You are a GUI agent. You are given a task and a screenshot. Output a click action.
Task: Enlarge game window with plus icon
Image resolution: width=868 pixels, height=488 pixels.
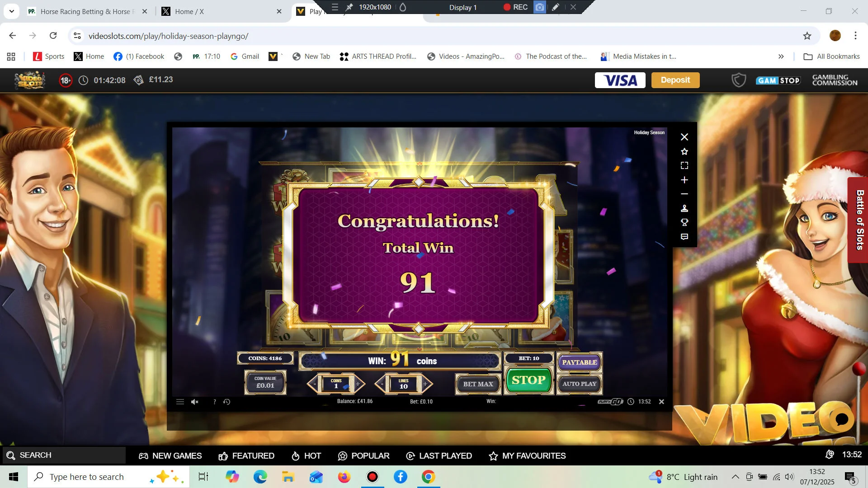coord(684,180)
